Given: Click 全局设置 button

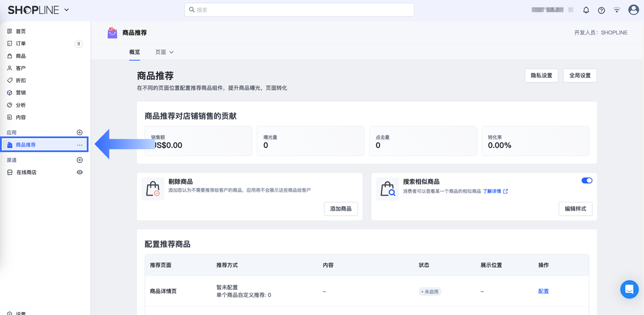Looking at the screenshot, I should [x=580, y=76].
